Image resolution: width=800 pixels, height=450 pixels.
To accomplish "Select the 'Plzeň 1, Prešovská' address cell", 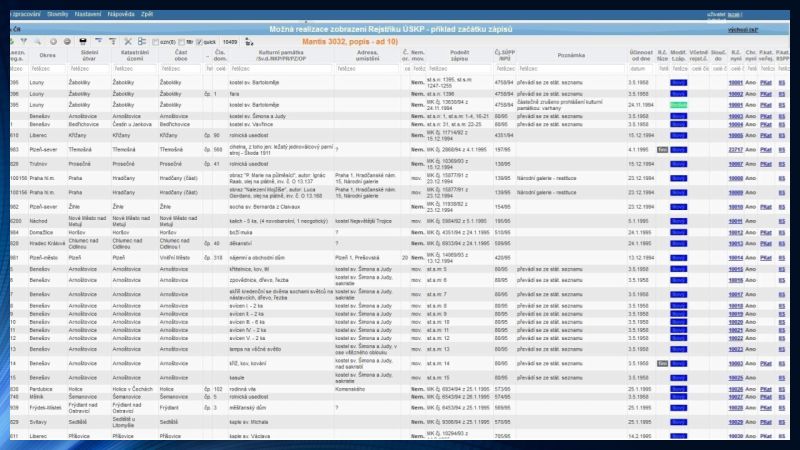I will (357, 258).
